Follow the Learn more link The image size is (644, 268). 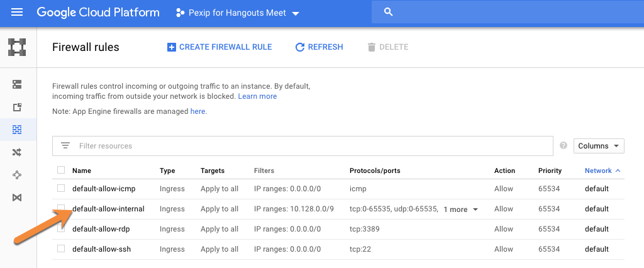tap(257, 96)
